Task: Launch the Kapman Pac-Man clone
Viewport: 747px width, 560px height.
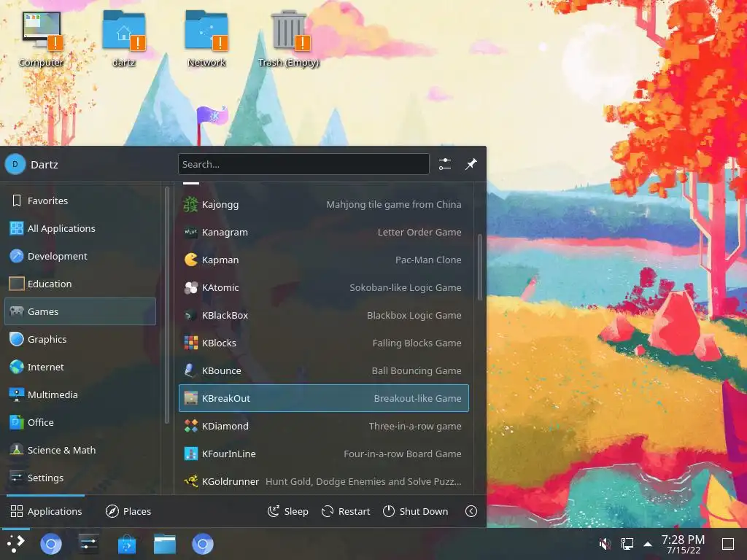Action: (323, 260)
